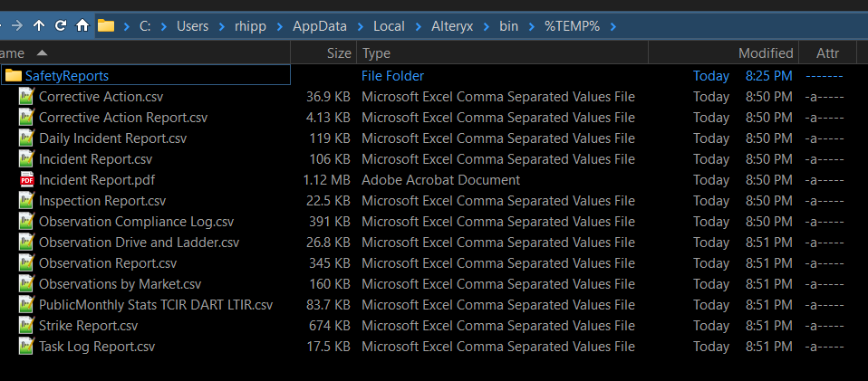Navigate to Alteryx breadcrumb
868x381 pixels.
coord(452,26)
